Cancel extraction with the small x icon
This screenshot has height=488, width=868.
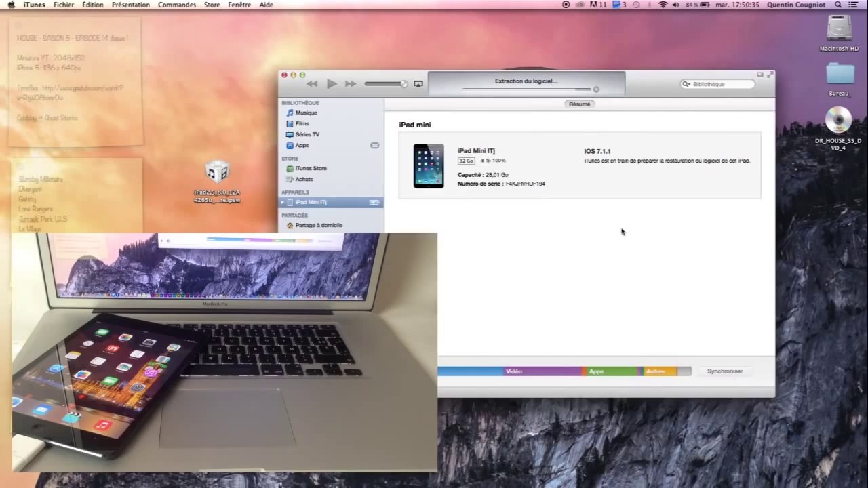(x=596, y=89)
